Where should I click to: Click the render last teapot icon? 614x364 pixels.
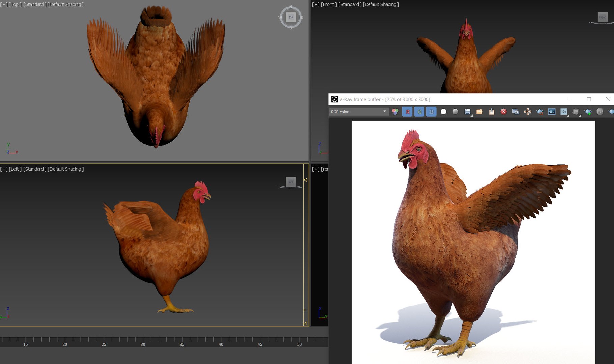588,112
